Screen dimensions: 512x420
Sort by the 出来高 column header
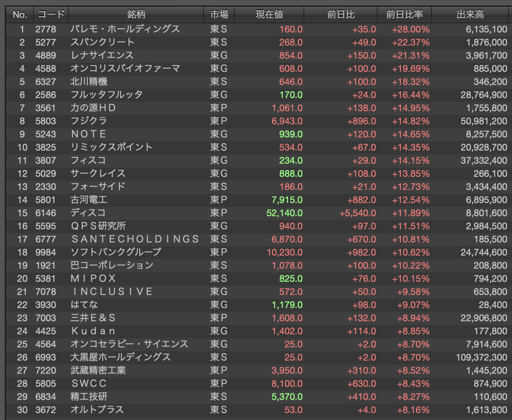tap(471, 14)
